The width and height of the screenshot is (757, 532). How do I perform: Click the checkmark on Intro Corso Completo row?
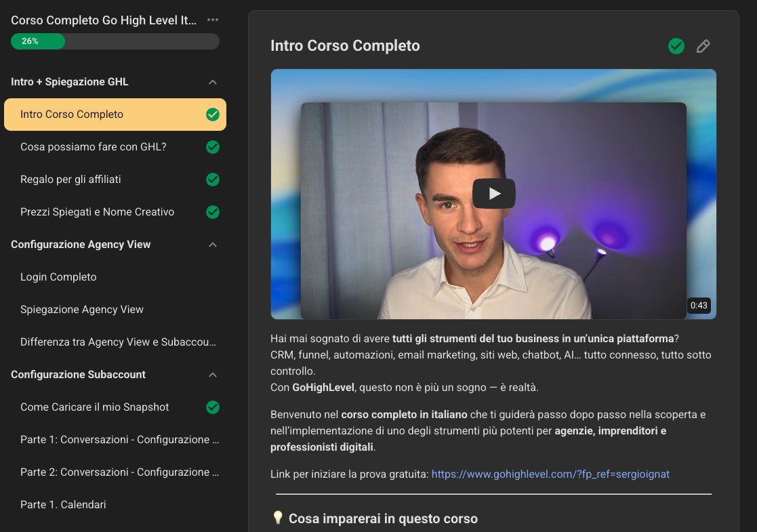(x=212, y=115)
